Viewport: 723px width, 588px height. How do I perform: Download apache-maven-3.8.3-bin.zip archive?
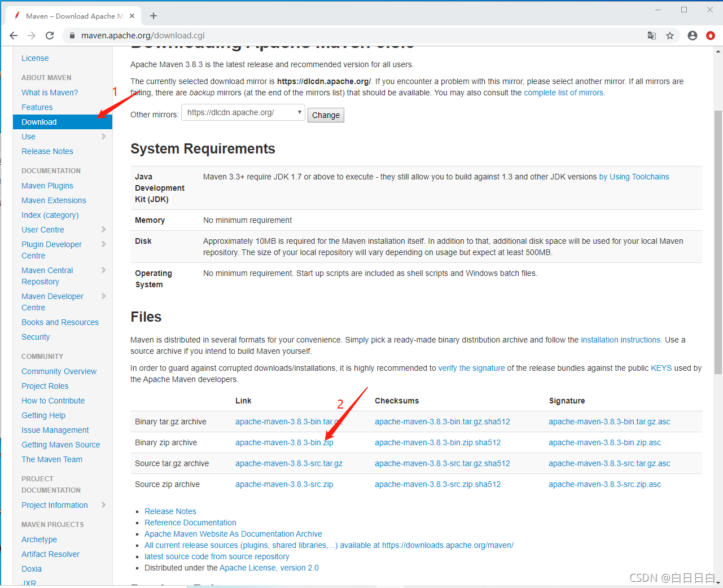tap(284, 442)
